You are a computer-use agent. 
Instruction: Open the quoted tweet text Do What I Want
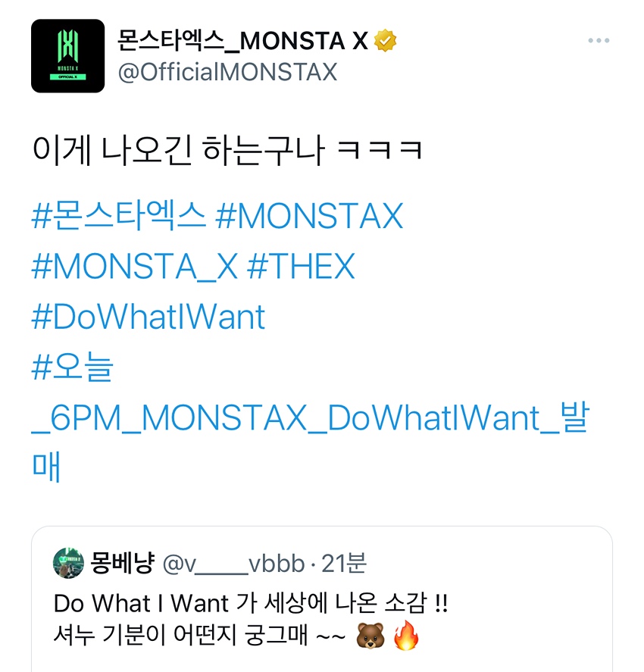pos(141,603)
